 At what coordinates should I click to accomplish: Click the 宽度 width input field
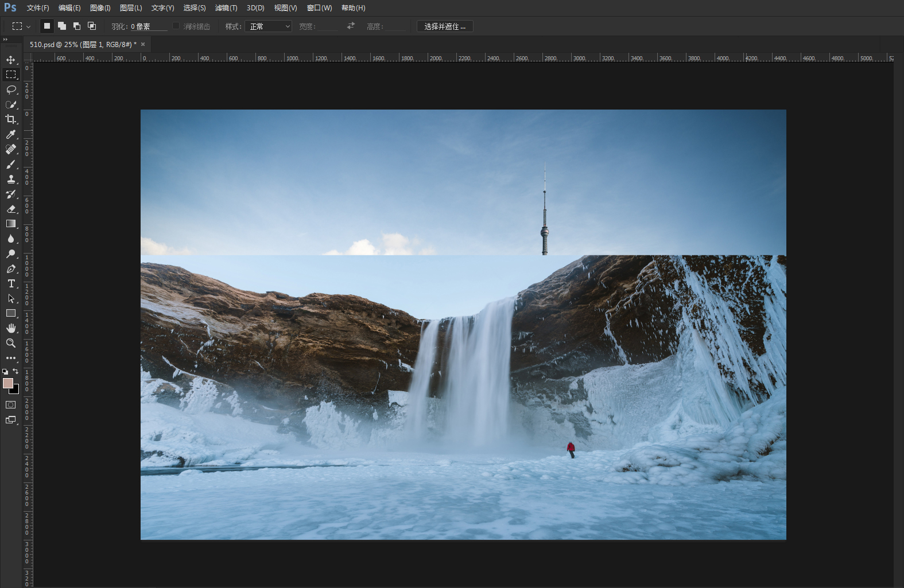328,26
